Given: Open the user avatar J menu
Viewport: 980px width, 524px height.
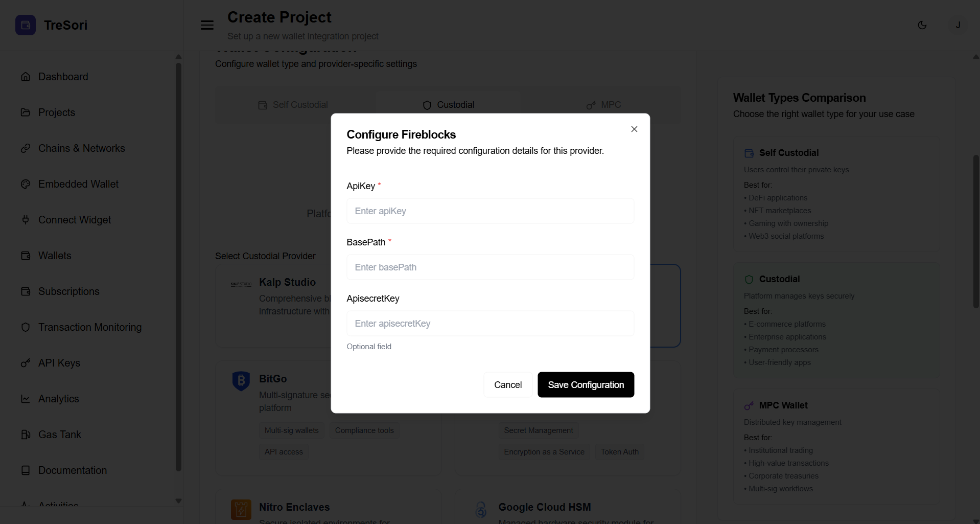Looking at the screenshot, I should click(x=958, y=25).
